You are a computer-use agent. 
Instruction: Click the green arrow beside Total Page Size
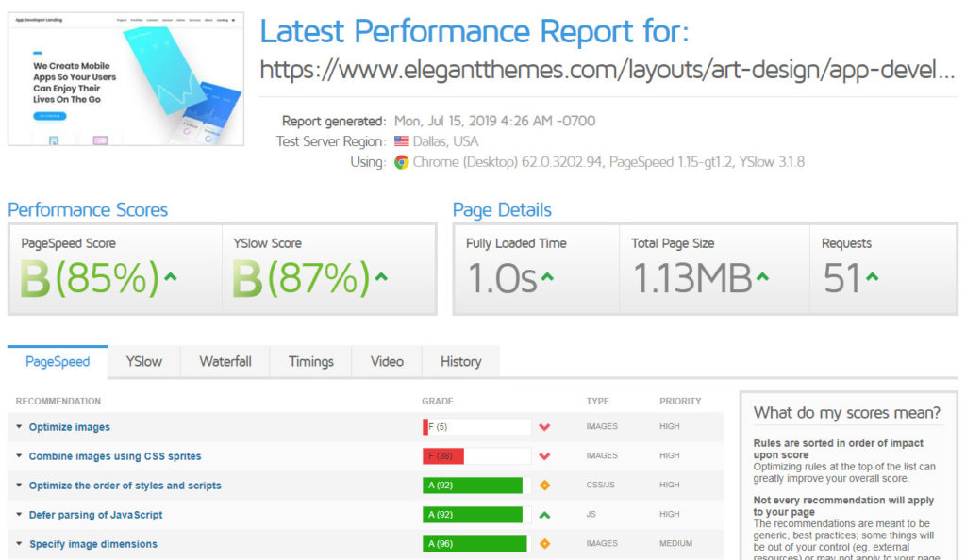[x=762, y=277]
